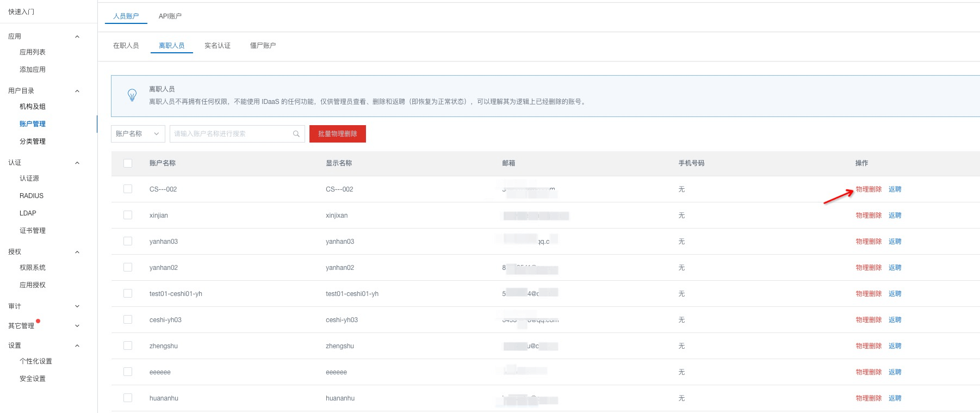The height and width of the screenshot is (413, 980).
Task: Switch to the 僵尸账户 tab
Action: tap(263, 46)
